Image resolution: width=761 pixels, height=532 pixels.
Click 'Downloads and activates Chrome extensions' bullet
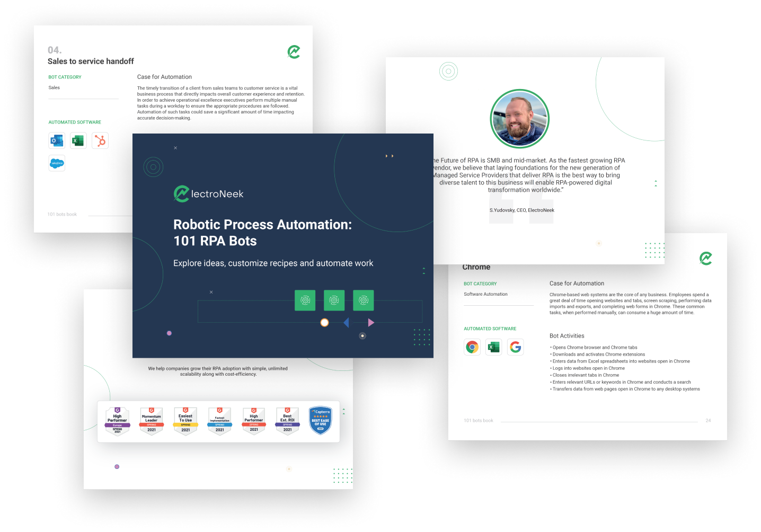(598, 354)
